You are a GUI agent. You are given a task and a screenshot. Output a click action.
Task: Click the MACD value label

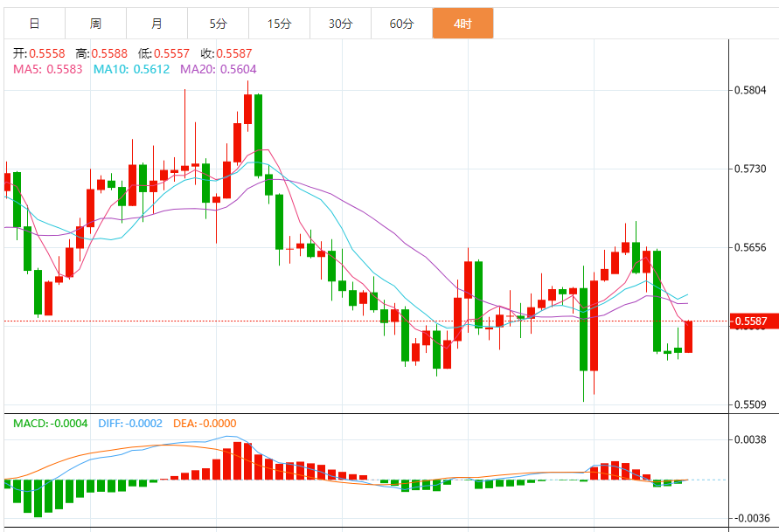pos(51,424)
